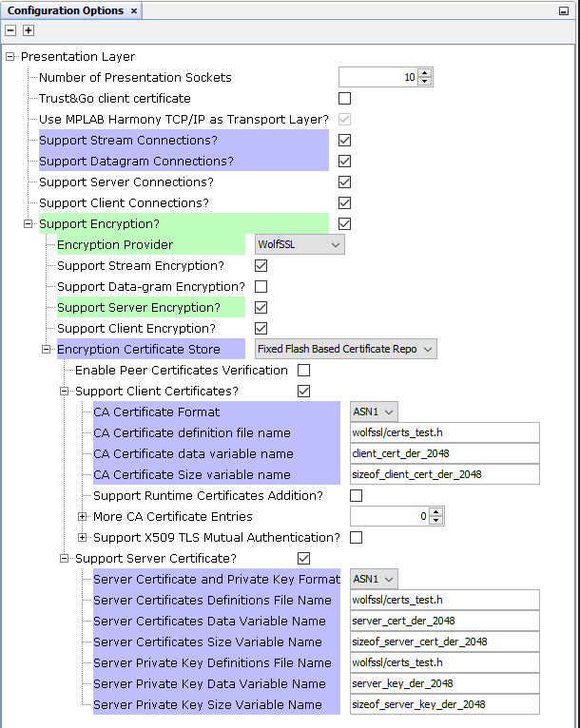Viewport: 580px width, 728px height.
Task: Open Encryption Certificate Store dropdown
Action: [345, 349]
